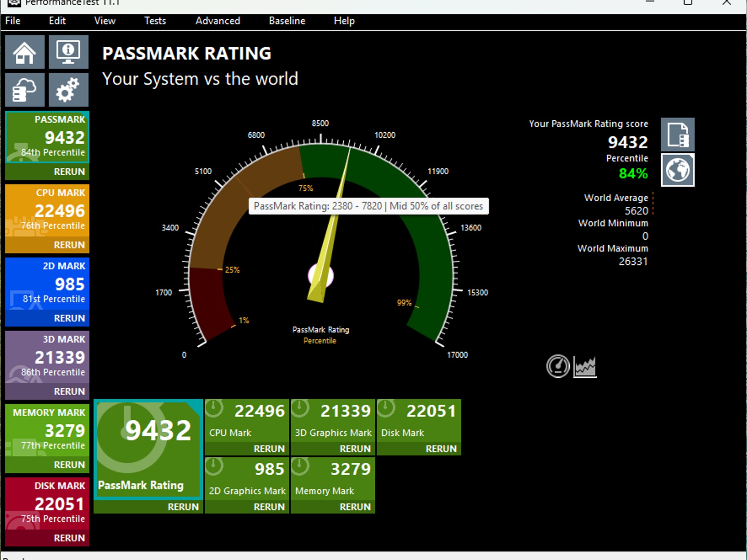747x560 pixels.
Task: Click RERUN under Memory Mark bottom tile
Action: (355, 507)
